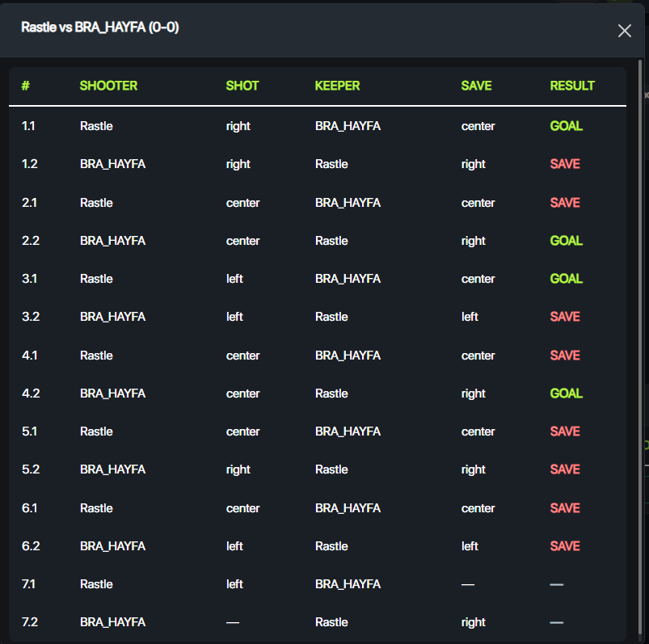Image resolution: width=649 pixels, height=644 pixels.
Task: Click keeper BRA_HAYFA in row 5.1
Action: click(348, 431)
